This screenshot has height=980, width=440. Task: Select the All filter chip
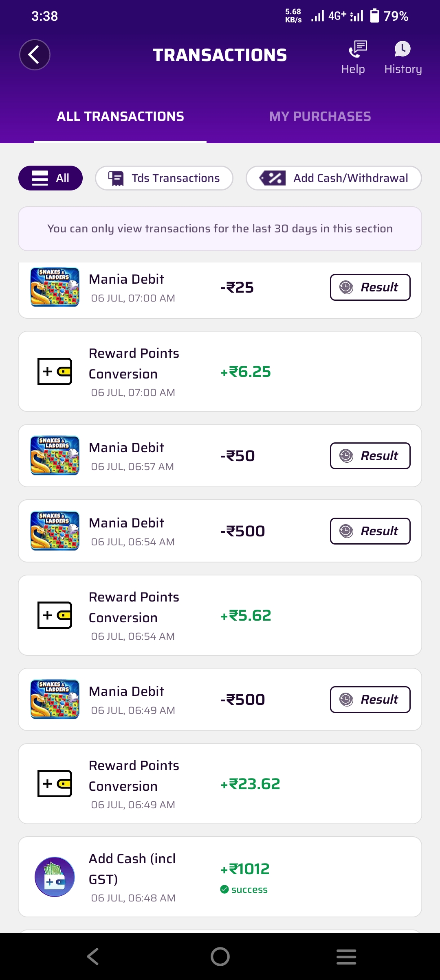click(51, 178)
